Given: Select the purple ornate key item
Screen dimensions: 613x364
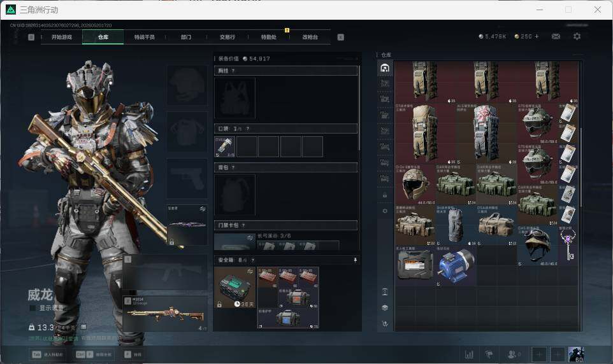Looking at the screenshot, I should [568, 245].
